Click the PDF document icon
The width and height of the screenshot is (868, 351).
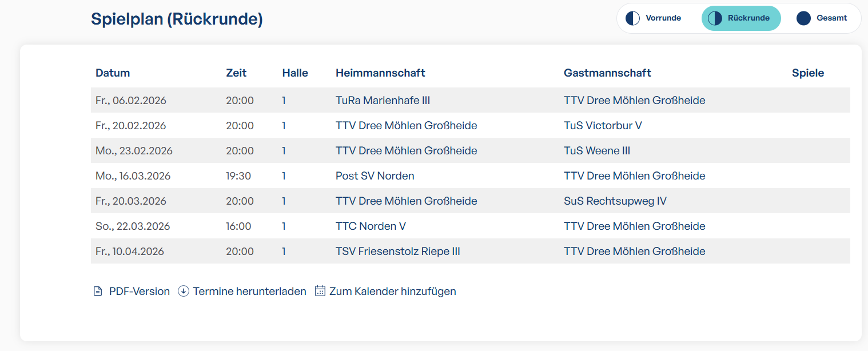[97, 292]
